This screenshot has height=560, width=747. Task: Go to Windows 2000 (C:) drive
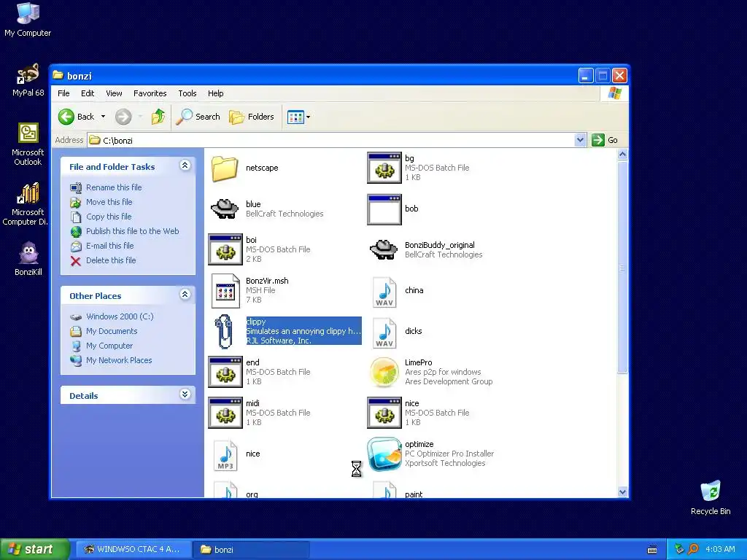tap(120, 316)
